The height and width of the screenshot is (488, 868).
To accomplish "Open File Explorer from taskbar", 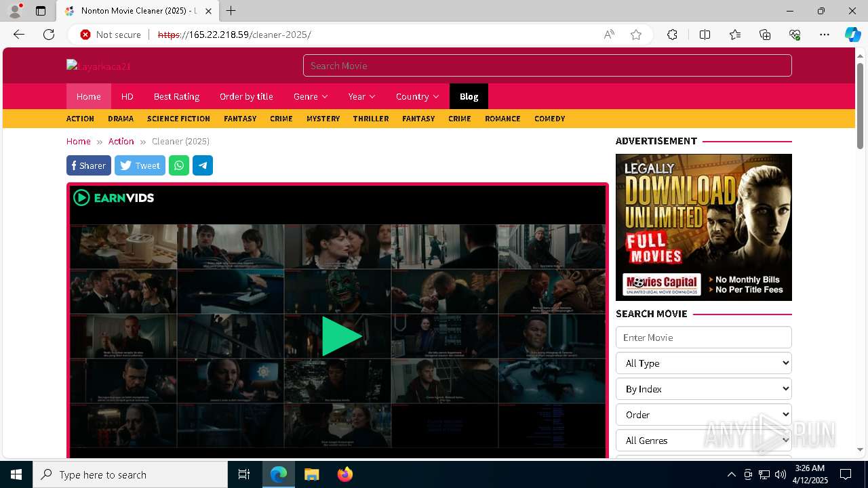I will 311,474.
